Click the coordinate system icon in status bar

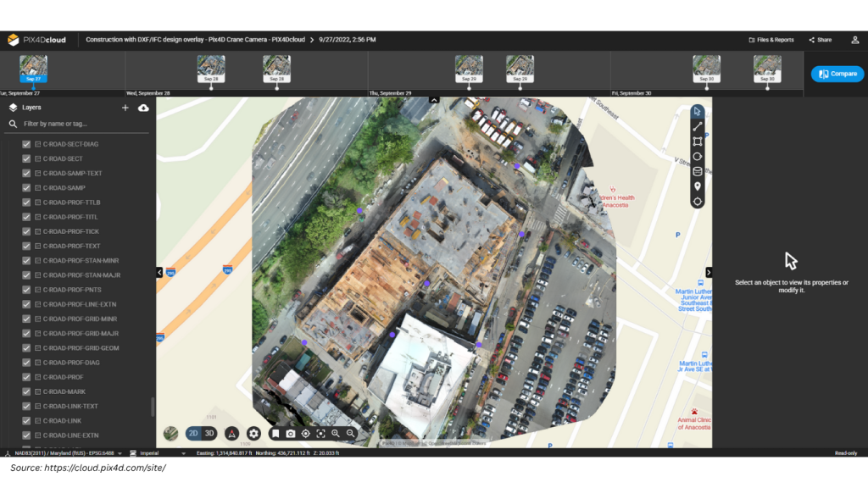coord(8,453)
